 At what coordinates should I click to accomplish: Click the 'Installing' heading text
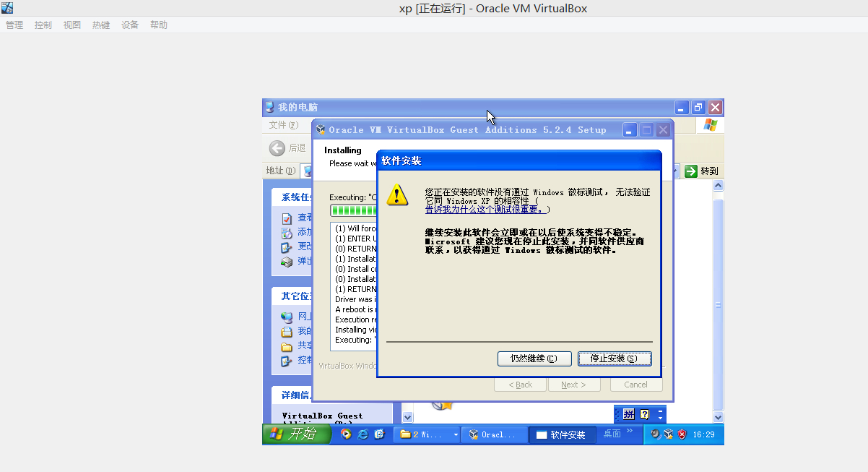[342, 150]
